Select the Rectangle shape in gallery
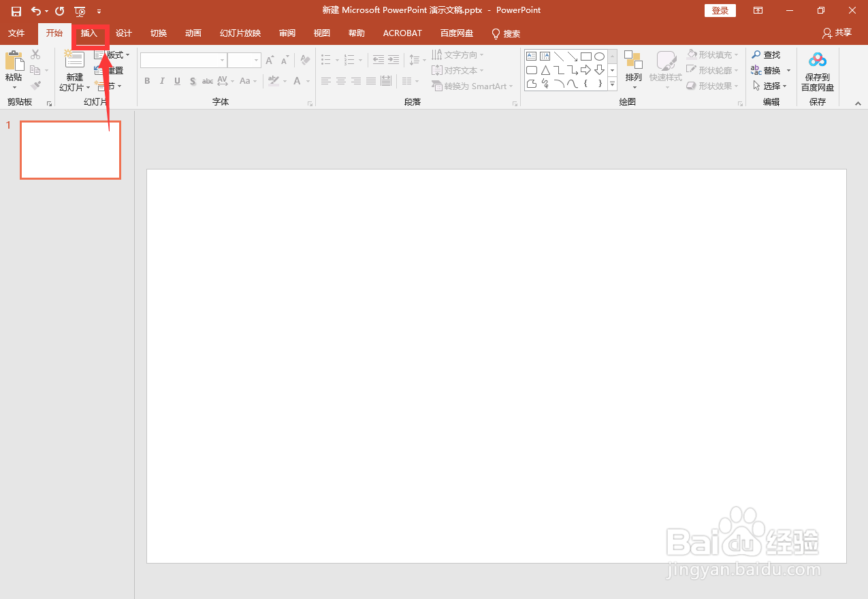This screenshot has width=868, height=599. (x=585, y=56)
